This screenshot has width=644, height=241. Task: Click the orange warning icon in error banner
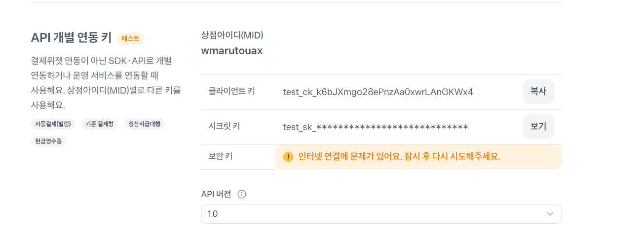(288, 157)
